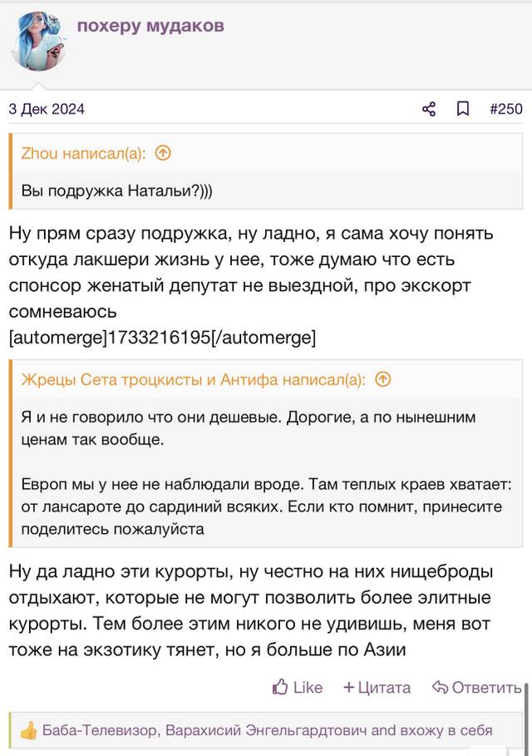The width and height of the screenshot is (532, 756).
Task: Open the blue-haired user avatar
Action: 38,42
